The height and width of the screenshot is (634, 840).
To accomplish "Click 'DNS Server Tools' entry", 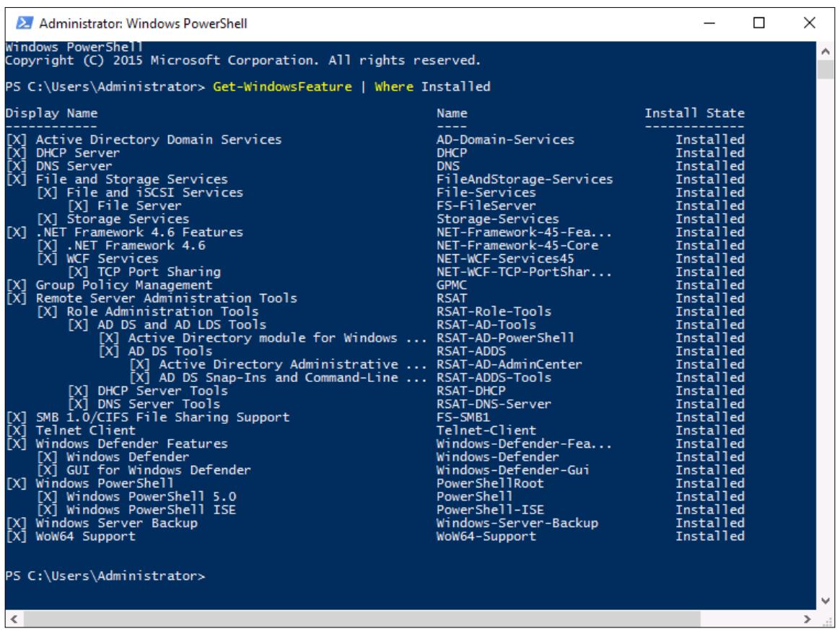I will coord(159,404).
